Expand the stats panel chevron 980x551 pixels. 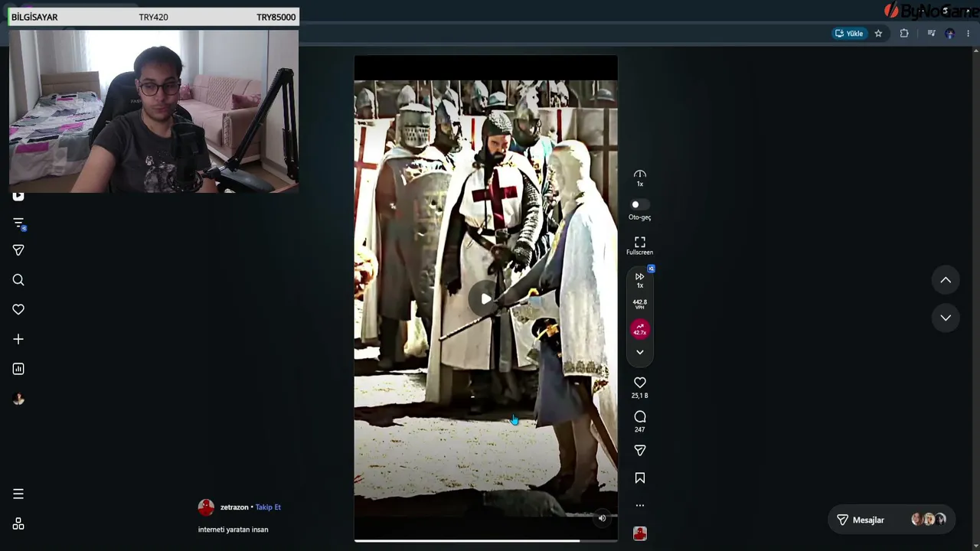(x=640, y=352)
